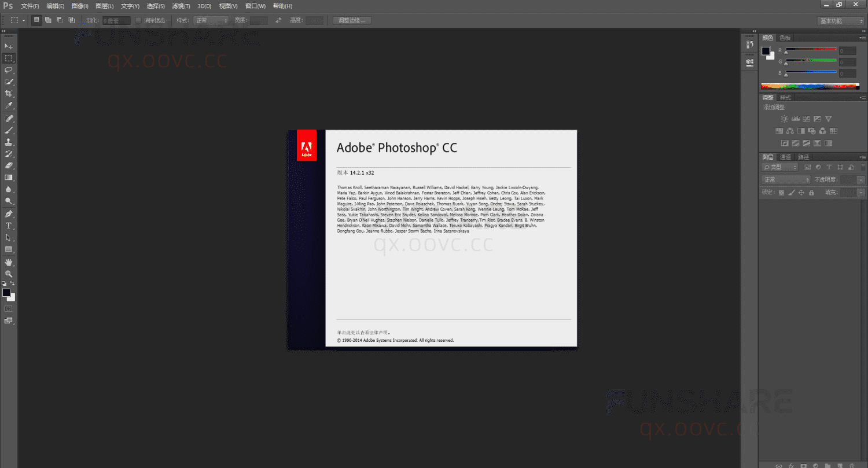Image resolution: width=868 pixels, height=468 pixels.
Task: Select the Eyedropper tool
Action: 9,106
